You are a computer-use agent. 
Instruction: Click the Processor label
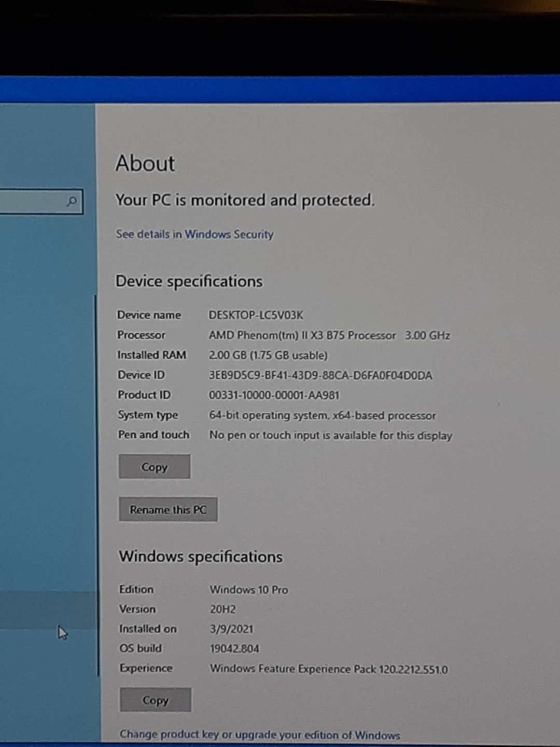pos(142,335)
